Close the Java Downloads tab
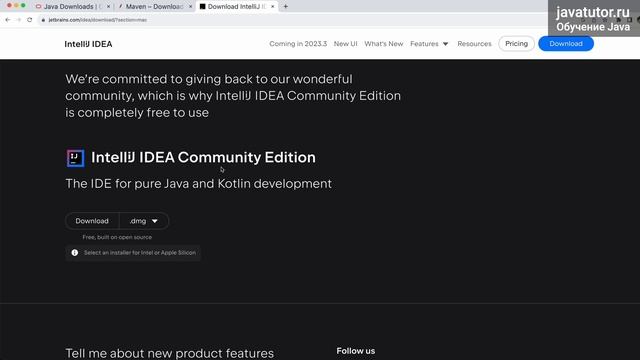 click(x=108, y=7)
